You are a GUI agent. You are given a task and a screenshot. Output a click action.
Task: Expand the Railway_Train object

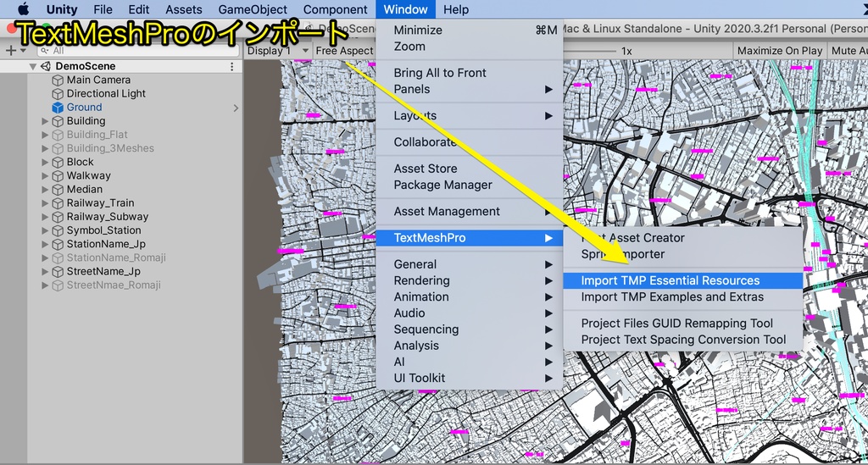coord(45,203)
